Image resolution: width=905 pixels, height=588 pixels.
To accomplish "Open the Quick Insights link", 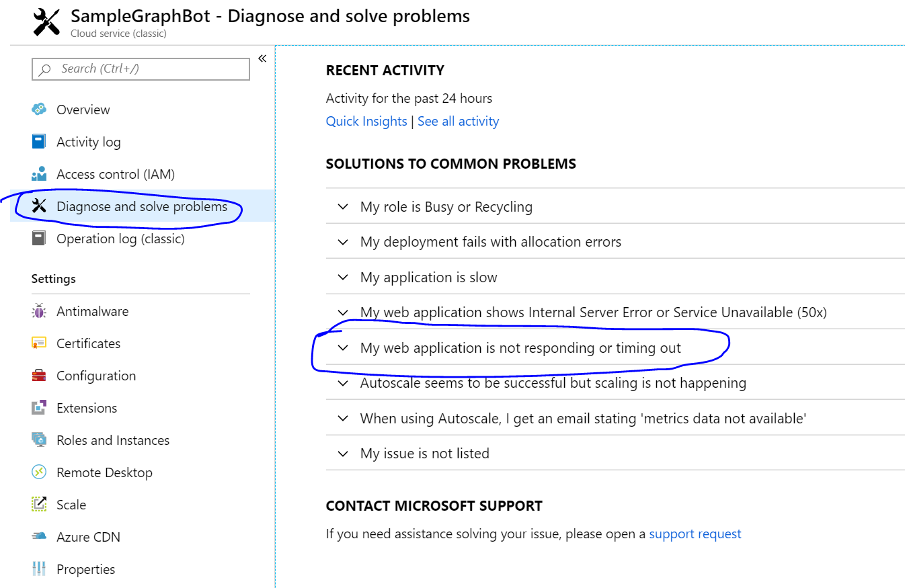I will pyautogui.click(x=366, y=121).
